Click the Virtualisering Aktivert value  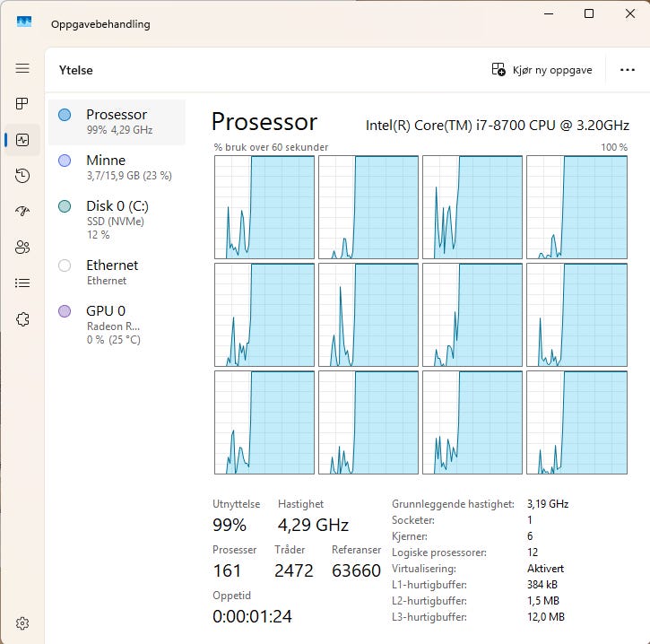pyautogui.click(x=545, y=569)
